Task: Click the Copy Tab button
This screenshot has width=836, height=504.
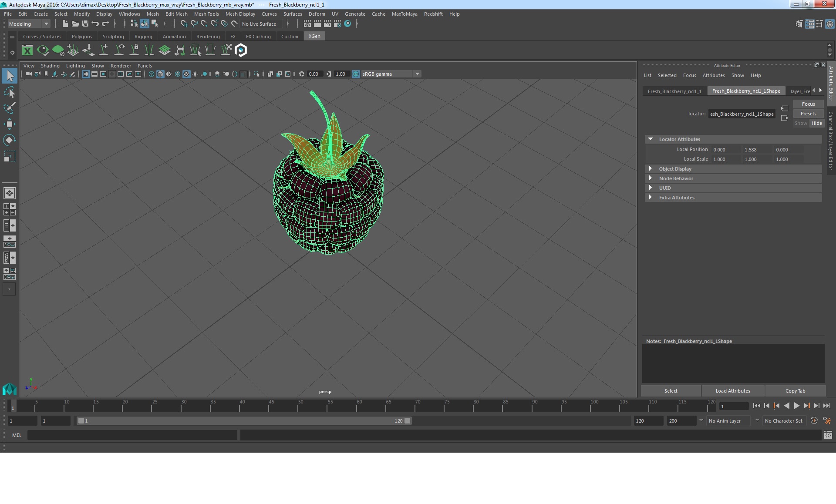Action: coord(795,391)
